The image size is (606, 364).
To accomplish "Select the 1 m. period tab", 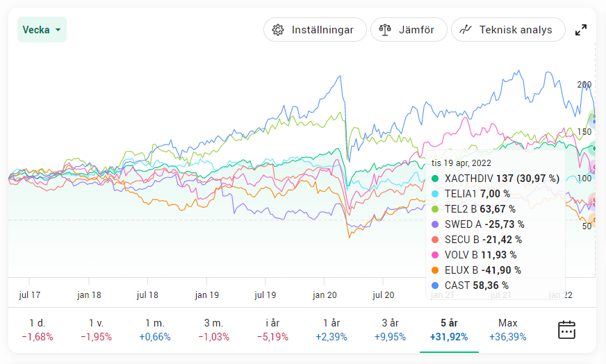I will tap(155, 330).
